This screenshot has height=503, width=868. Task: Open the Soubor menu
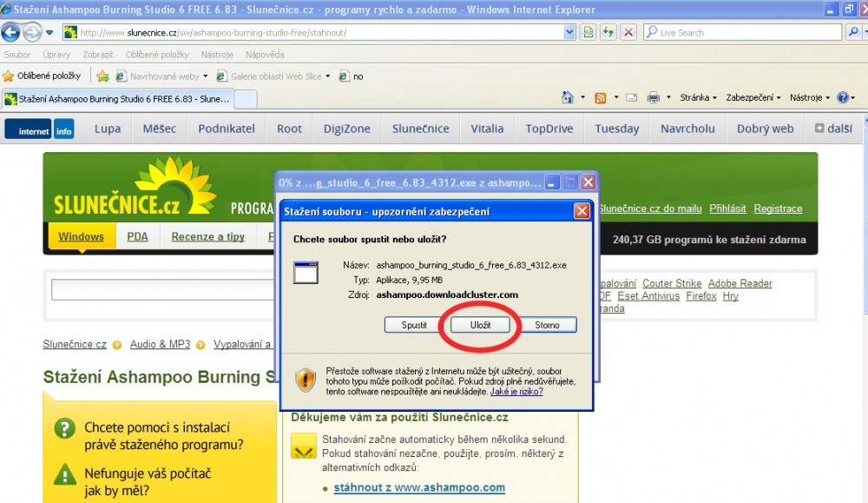tap(17, 55)
